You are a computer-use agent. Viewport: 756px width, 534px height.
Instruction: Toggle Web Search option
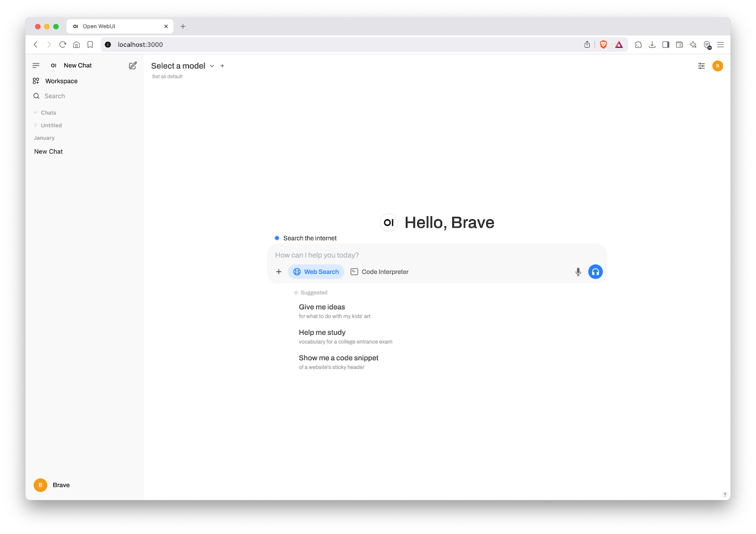click(316, 272)
